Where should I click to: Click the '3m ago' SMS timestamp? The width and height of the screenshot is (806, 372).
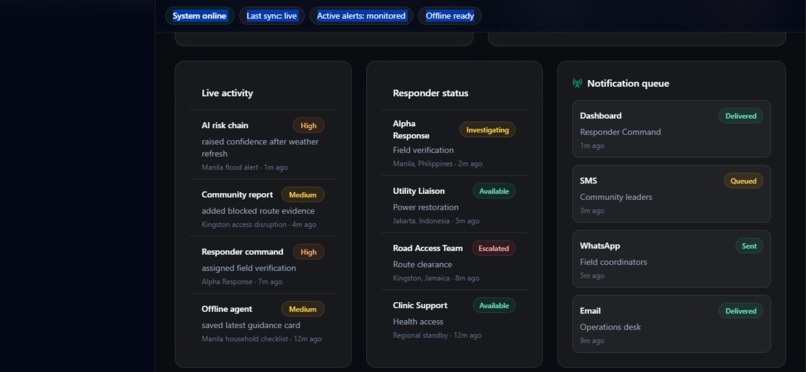point(592,211)
